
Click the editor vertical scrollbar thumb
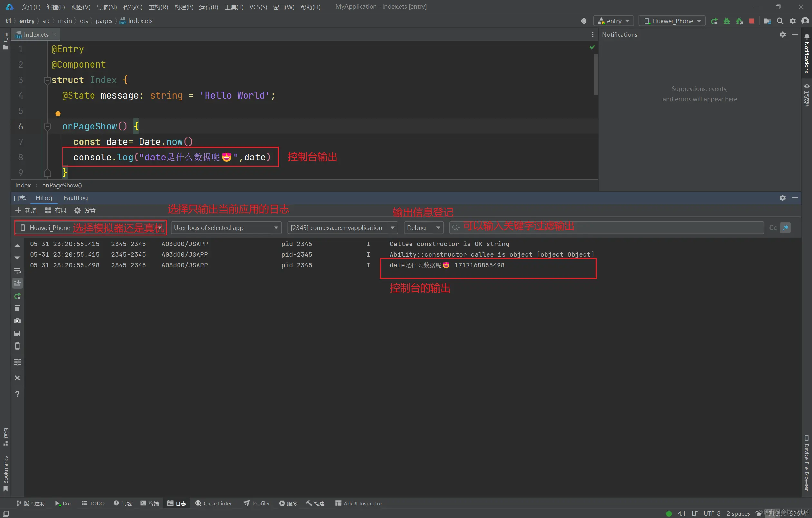[x=595, y=74]
